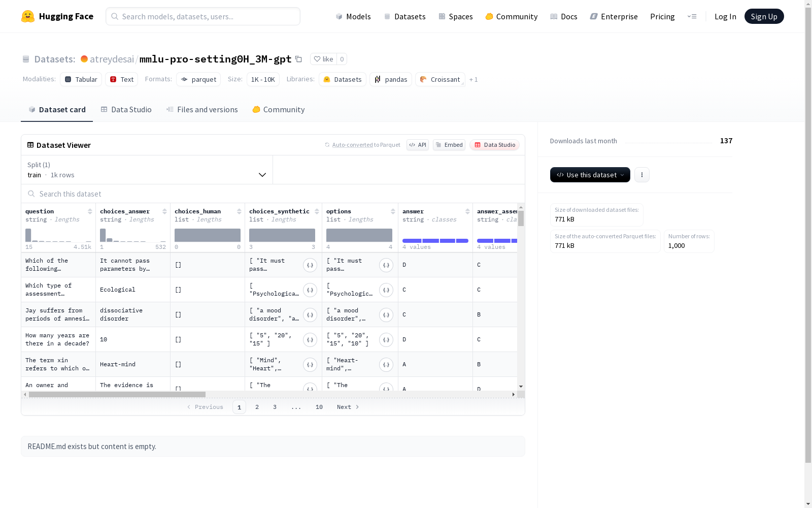The height and width of the screenshot is (508, 812).
Task: Expand the JSON icon in the 'Psychologica' choices_synthetic cell
Action: click(x=310, y=290)
